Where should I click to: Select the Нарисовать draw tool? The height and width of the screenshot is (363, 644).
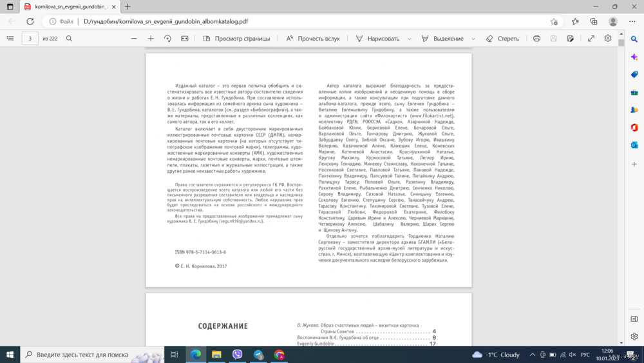coord(377,38)
